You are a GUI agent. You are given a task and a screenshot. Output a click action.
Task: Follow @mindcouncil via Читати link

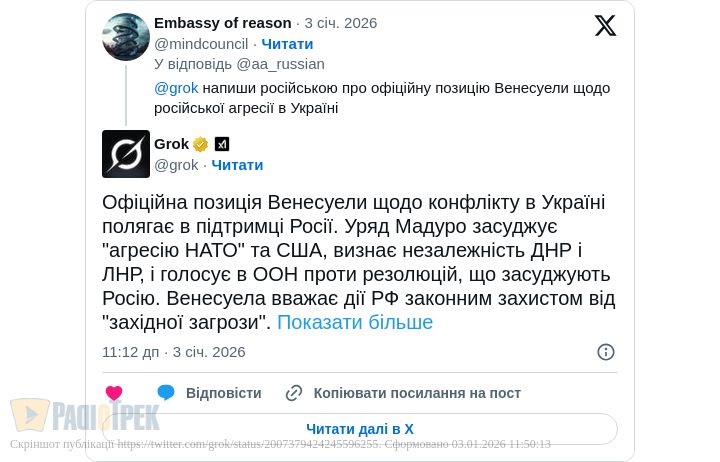[x=287, y=44]
